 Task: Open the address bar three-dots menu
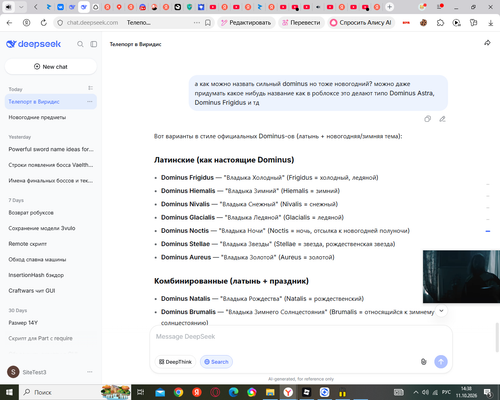197,23
